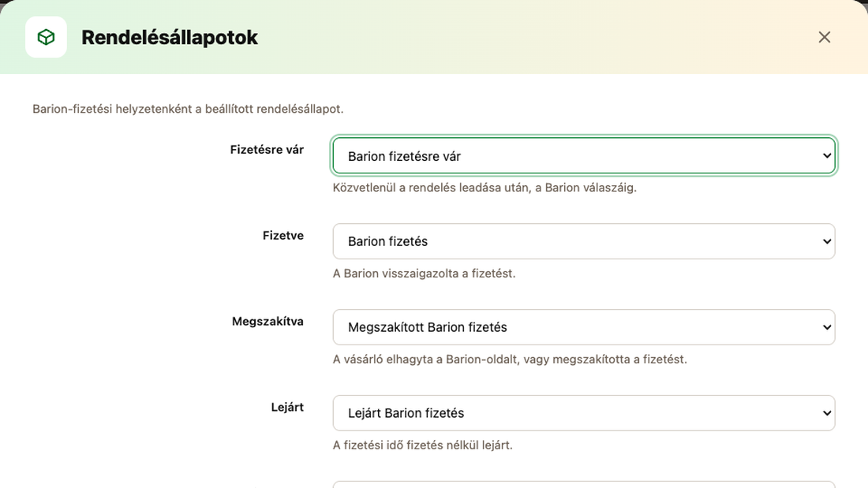The width and height of the screenshot is (868, 488).
Task: Click the Barion-fizetési helyzetenként description text
Action: pos(188,109)
